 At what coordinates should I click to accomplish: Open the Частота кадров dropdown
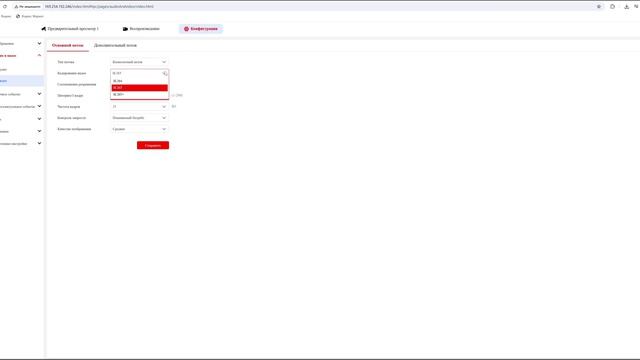click(139, 107)
